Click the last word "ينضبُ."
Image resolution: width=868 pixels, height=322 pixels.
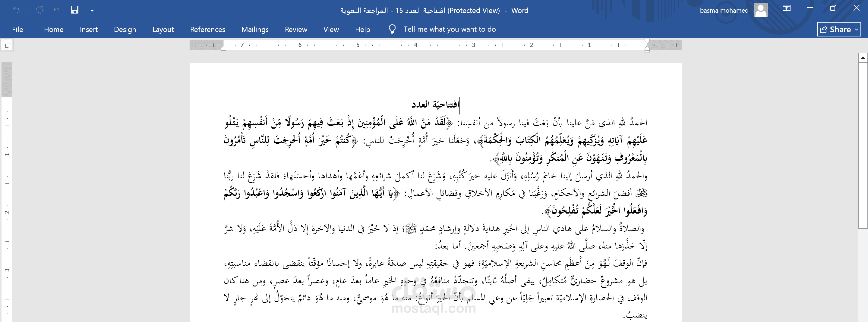click(635, 315)
